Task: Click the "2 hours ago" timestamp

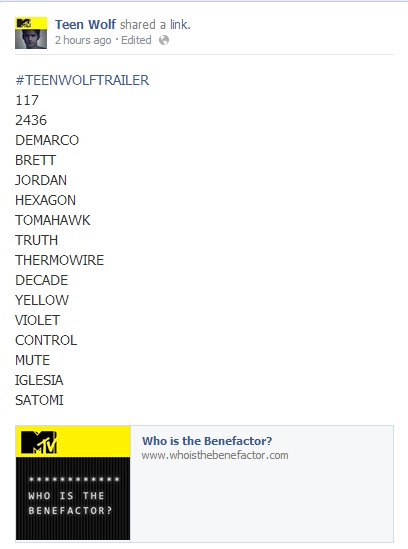Action: [83, 40]
